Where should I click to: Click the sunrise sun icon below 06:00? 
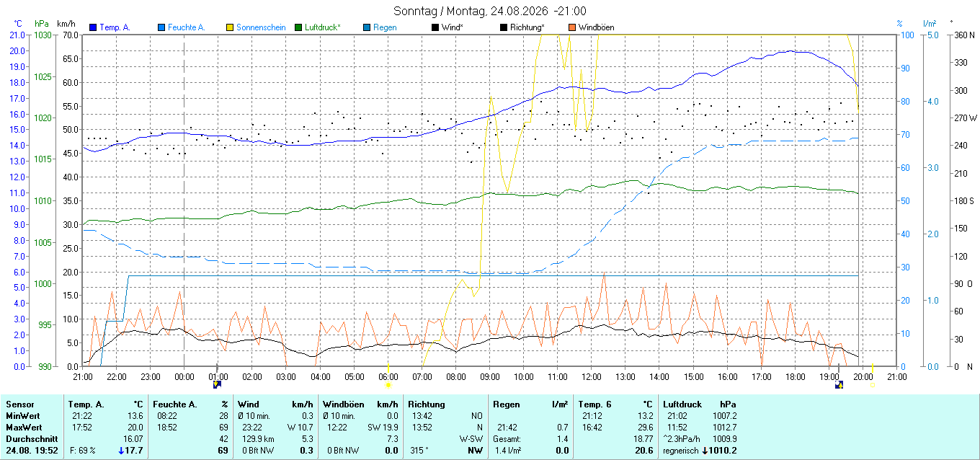coord(388,385)
